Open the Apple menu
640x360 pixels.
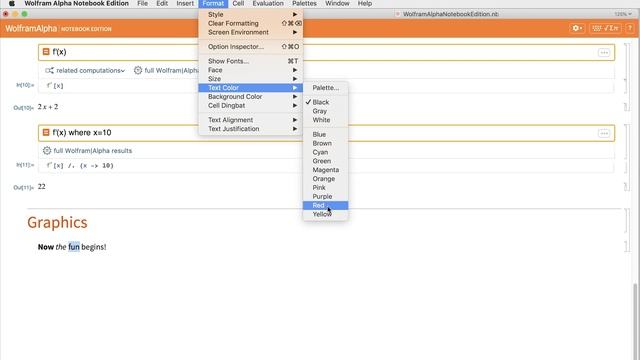[x=12, y=3]
